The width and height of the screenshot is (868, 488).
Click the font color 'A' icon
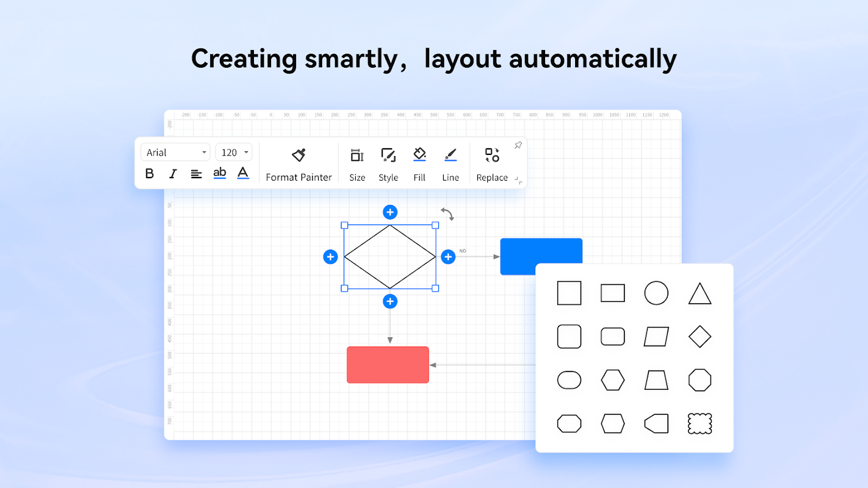coord(243,173)
